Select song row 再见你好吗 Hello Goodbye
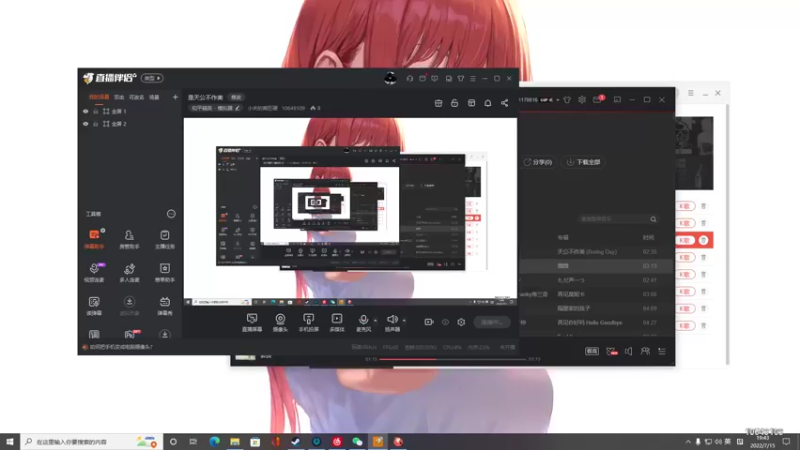800x450 pixels. pos(597,322)
